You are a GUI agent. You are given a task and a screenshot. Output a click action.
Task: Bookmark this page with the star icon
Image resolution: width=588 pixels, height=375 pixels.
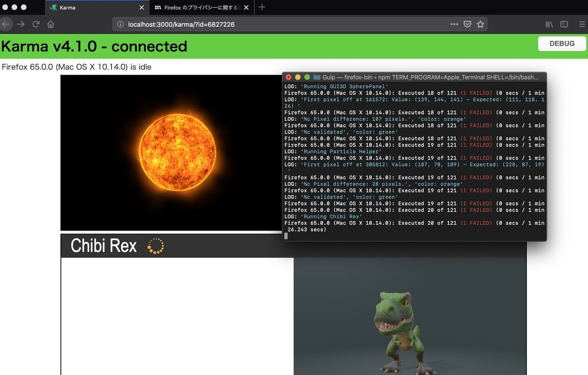(x=480, y=24)
